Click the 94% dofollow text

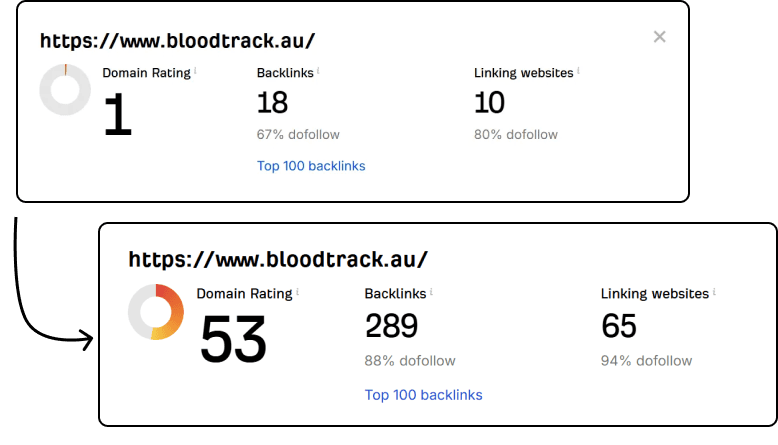coord(646,361)
